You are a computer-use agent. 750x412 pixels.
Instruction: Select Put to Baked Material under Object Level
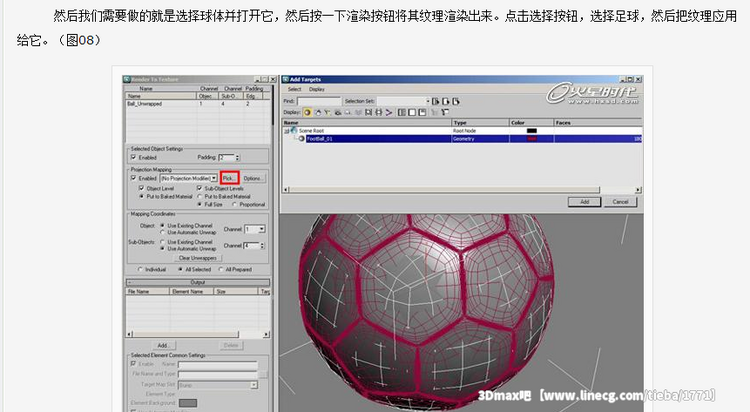pos(142,197)
